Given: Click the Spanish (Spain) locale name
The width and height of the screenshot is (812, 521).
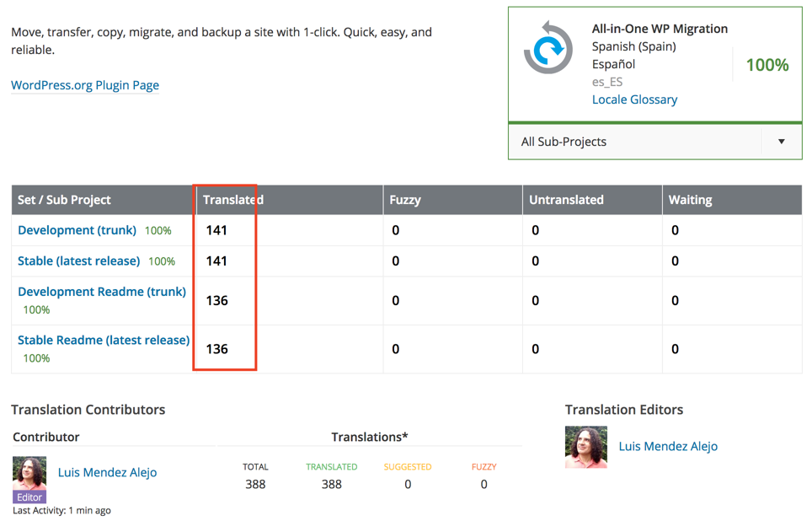Looking at the screenshot, I should 634,46.
